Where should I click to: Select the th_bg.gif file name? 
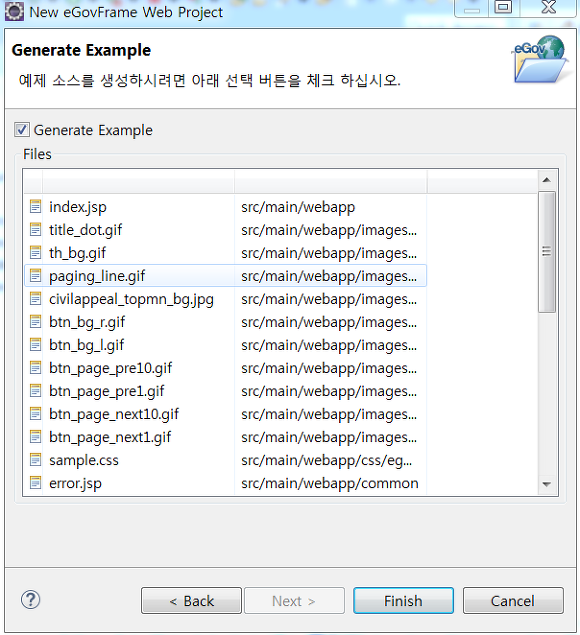coord(77,254)
